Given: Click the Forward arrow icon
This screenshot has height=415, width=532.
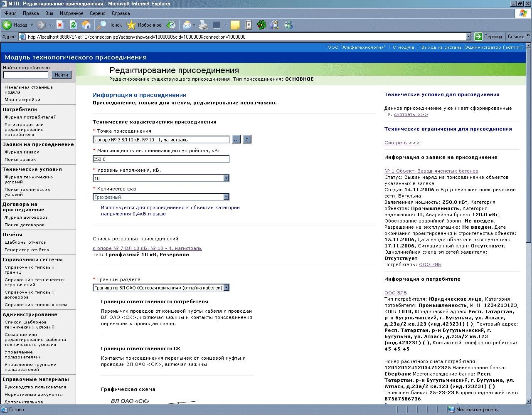Looking at the screenshot, I should [41, 25].
